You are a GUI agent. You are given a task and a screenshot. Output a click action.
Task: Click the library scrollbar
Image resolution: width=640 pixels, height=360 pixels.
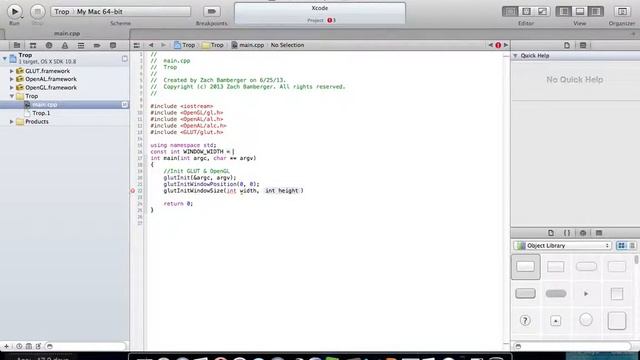coord(637,261)
